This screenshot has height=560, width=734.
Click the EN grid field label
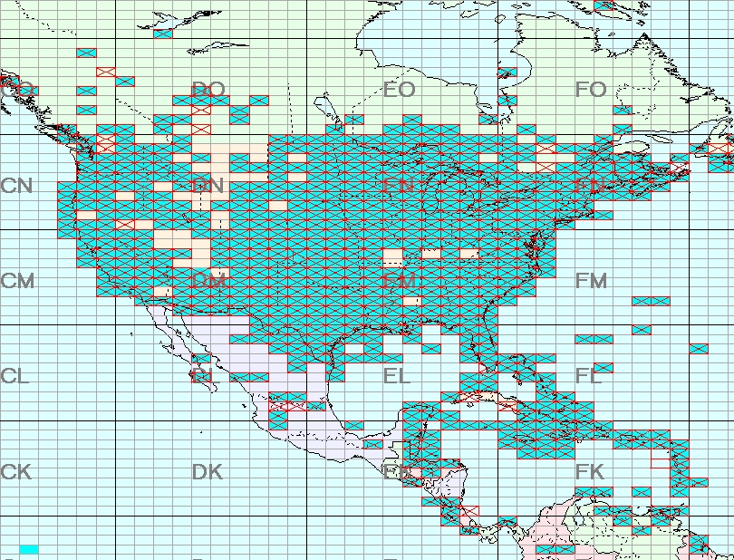400,186
